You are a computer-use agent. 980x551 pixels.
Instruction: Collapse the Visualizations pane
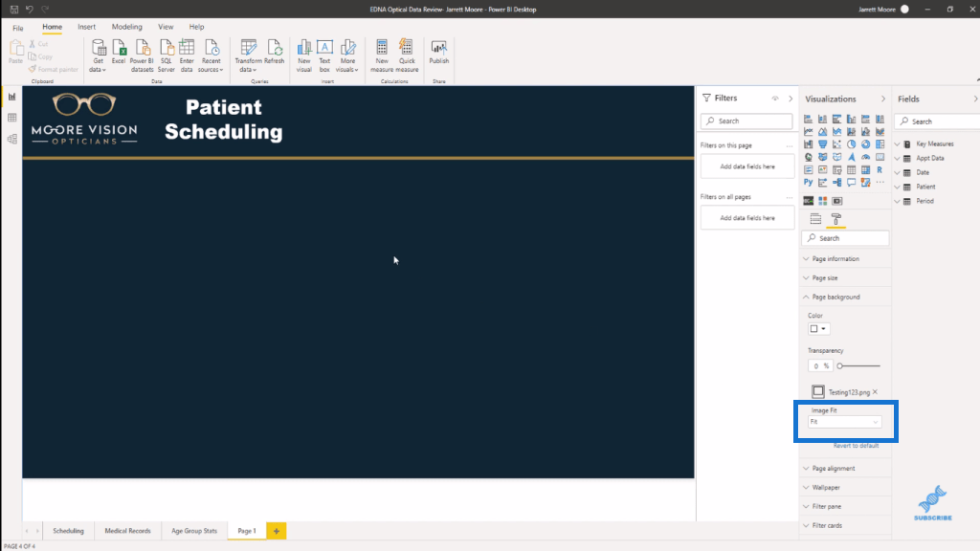pos(883,99)
